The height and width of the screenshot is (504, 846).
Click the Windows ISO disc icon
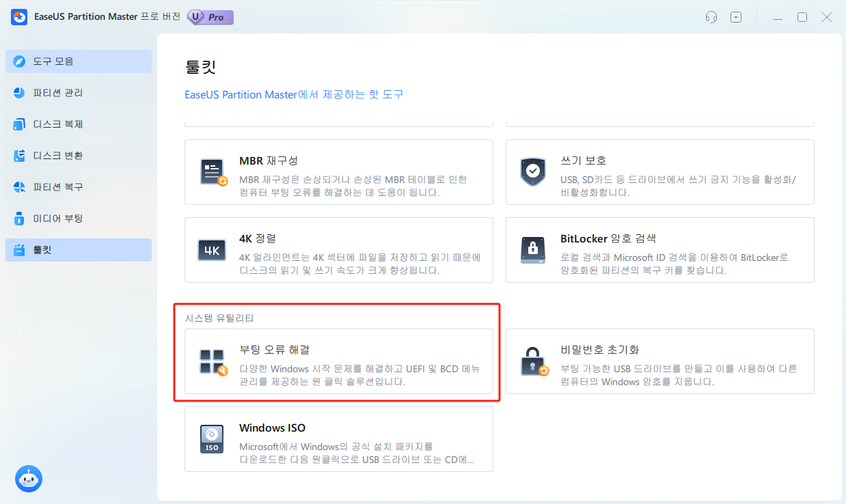click(213, 439)
